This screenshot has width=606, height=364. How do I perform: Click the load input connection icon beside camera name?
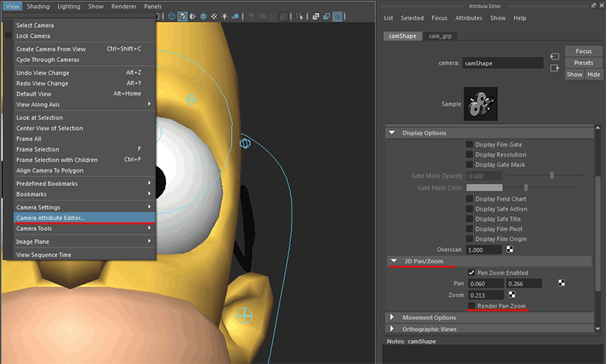pos(554,56)
